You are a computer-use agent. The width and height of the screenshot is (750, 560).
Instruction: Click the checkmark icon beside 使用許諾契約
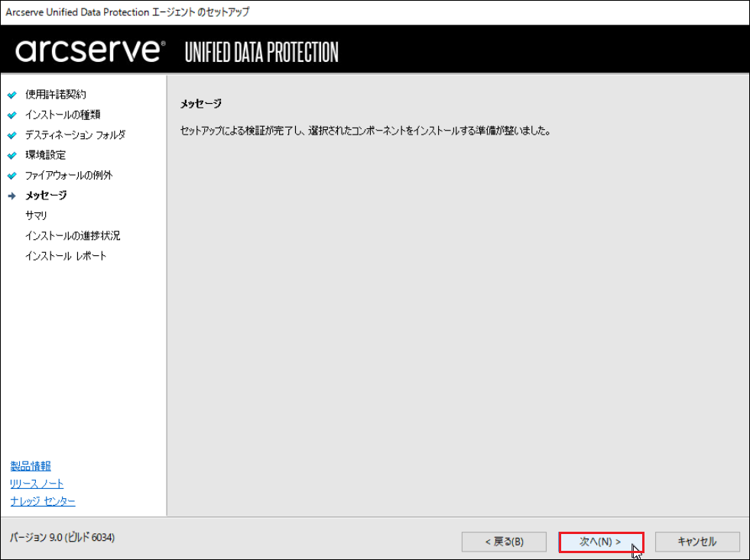(x=12, y=95)
